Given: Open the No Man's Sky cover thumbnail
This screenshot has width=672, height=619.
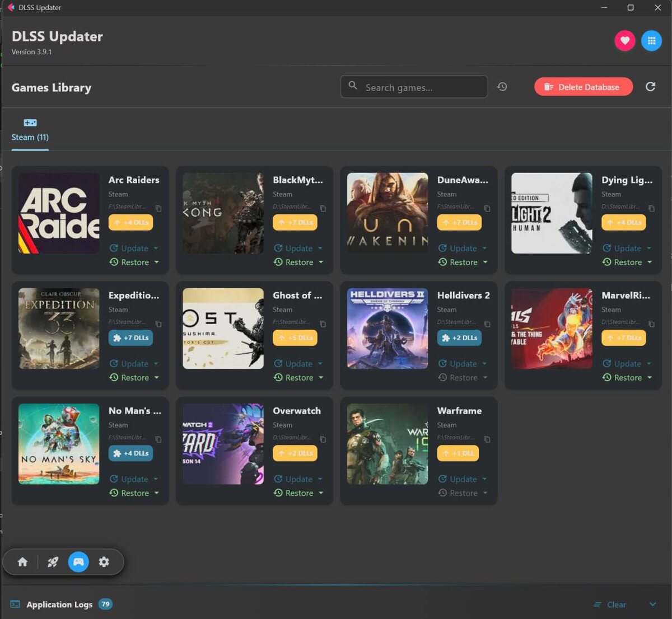Looking at the screenshot, I should pyautogui.click(x=59, y=444).
